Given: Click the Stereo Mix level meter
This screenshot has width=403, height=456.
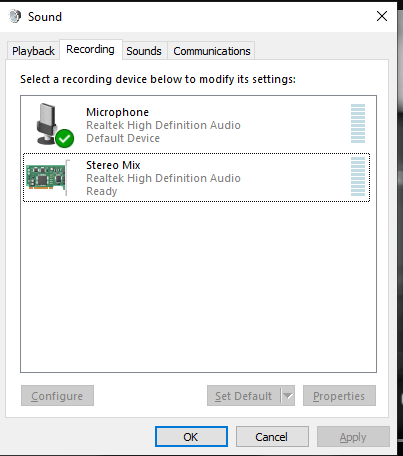Looking at the screenshot, I should [358, 176].
